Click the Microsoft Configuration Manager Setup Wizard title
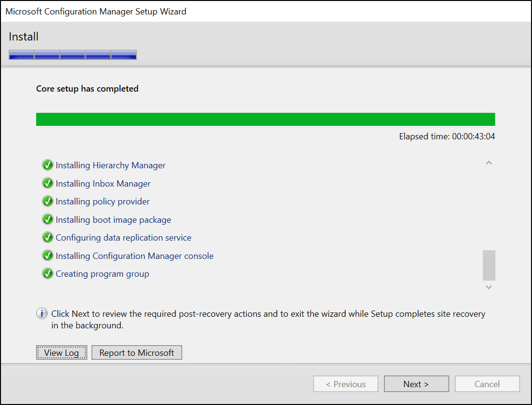This screenshot has height=405, width=532. (96, 12)
